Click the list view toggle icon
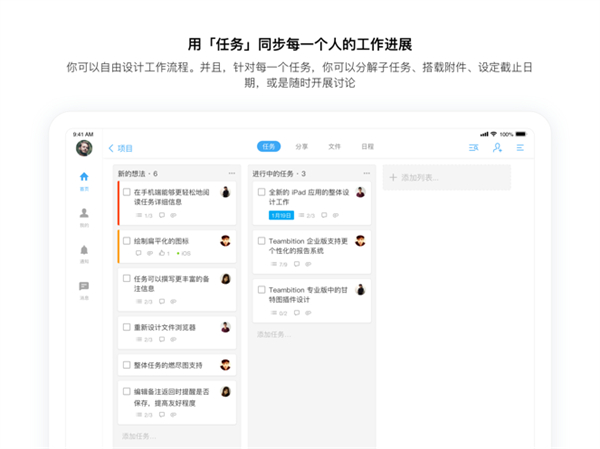This screenshot has width=600, height=449. click(x=474, y=147)
